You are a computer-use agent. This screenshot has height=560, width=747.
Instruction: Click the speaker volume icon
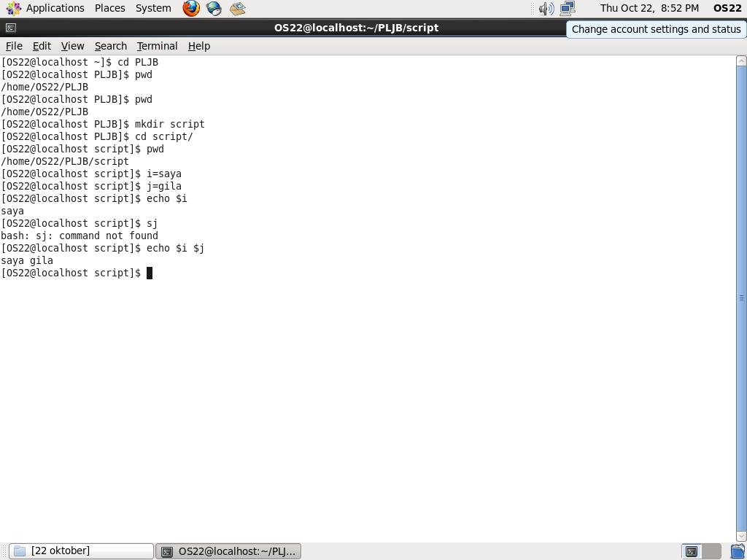(x=546, y=8)
